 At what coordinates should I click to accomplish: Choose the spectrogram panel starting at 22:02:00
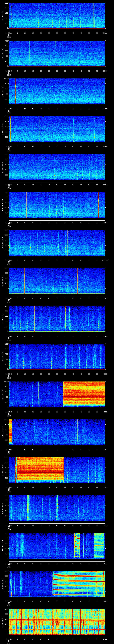coord(57,357)
